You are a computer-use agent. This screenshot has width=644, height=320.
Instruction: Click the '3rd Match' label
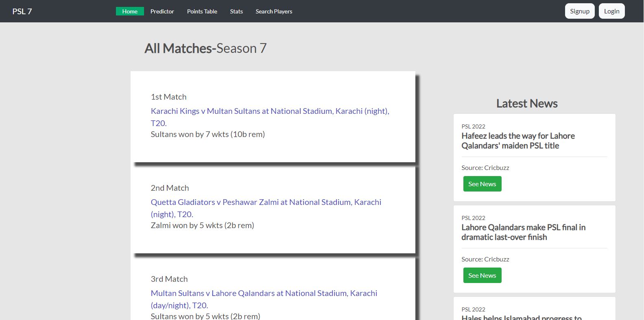169,279
